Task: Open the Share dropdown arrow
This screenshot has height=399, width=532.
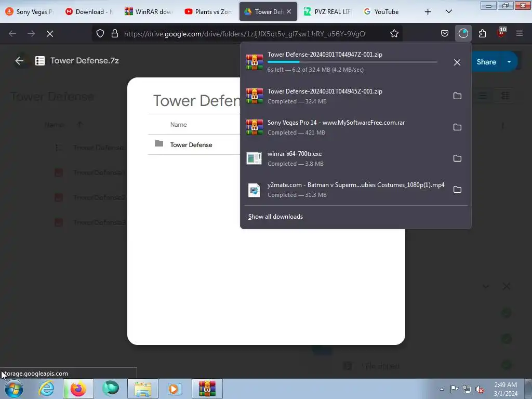Action: coord(509,62)
